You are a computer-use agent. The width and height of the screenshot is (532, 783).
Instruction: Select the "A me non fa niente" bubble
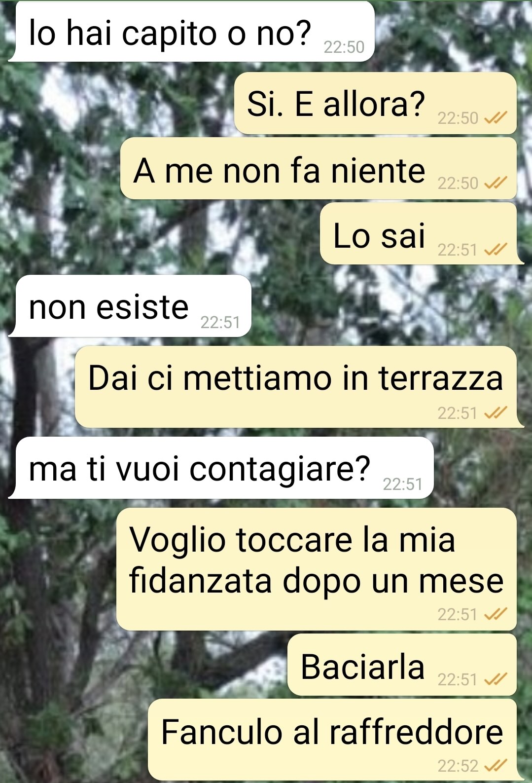point(319,169)
